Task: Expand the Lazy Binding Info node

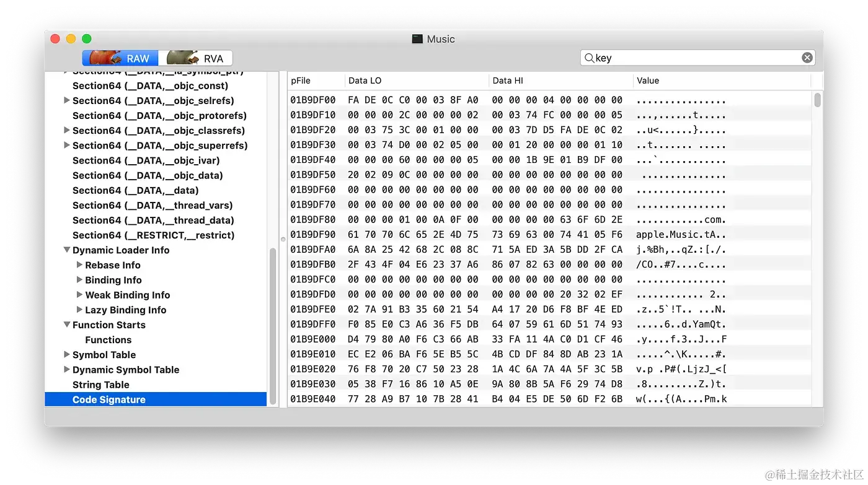Action: (79, 310)
